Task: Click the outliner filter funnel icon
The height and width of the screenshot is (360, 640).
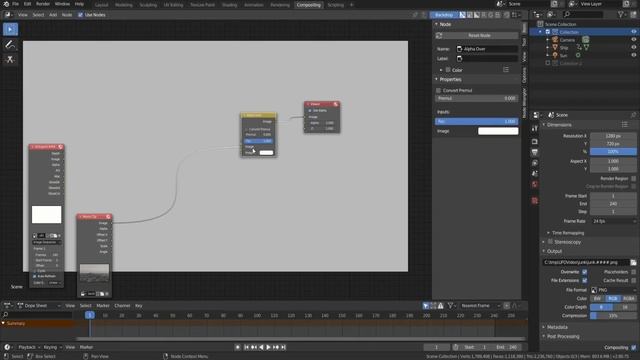Action: 621,14
